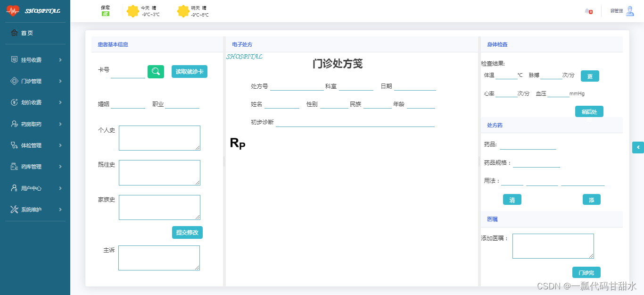
Task: Collapse the right panel with blue arrow toggle
Action: pyautogui.click(x=638, y=147)
